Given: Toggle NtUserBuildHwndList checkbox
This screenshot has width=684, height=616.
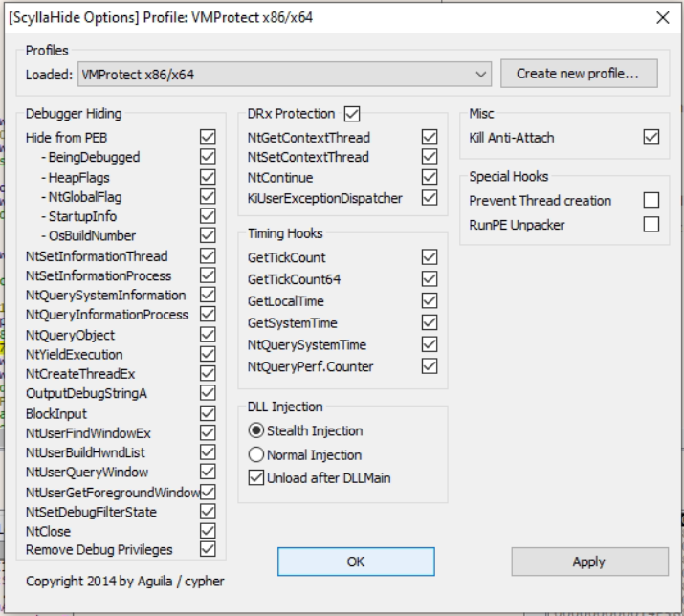Looking at the screenshot, I should click(x=208, y=452).
